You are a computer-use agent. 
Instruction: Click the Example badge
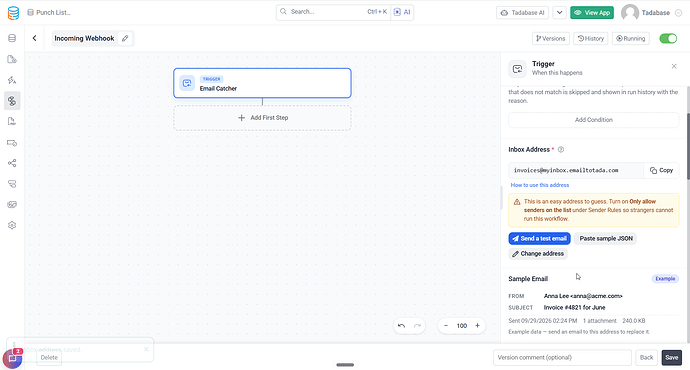click(x=665, y=279)
